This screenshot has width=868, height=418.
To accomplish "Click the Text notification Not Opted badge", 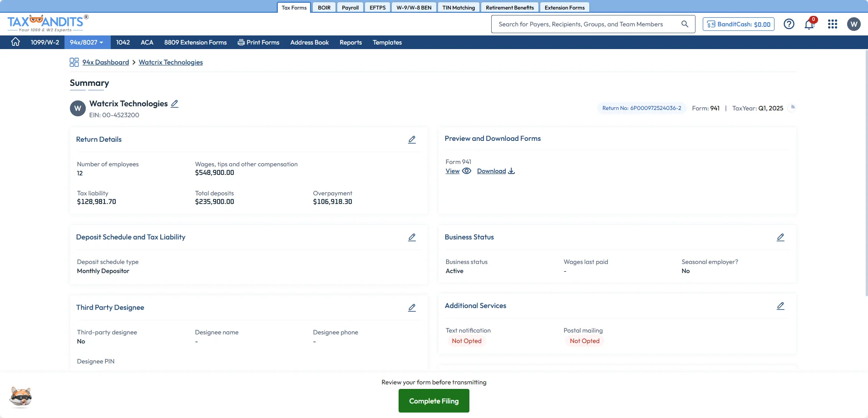I will point(467,341).
